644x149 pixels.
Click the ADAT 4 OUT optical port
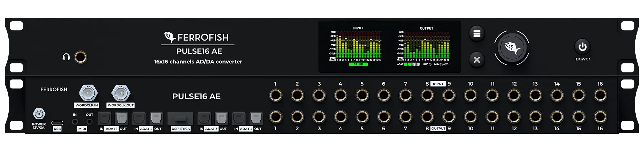(256, 118)
